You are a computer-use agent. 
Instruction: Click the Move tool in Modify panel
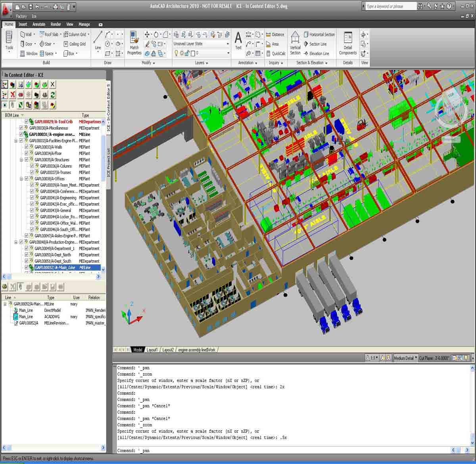(x=147, y=34)
